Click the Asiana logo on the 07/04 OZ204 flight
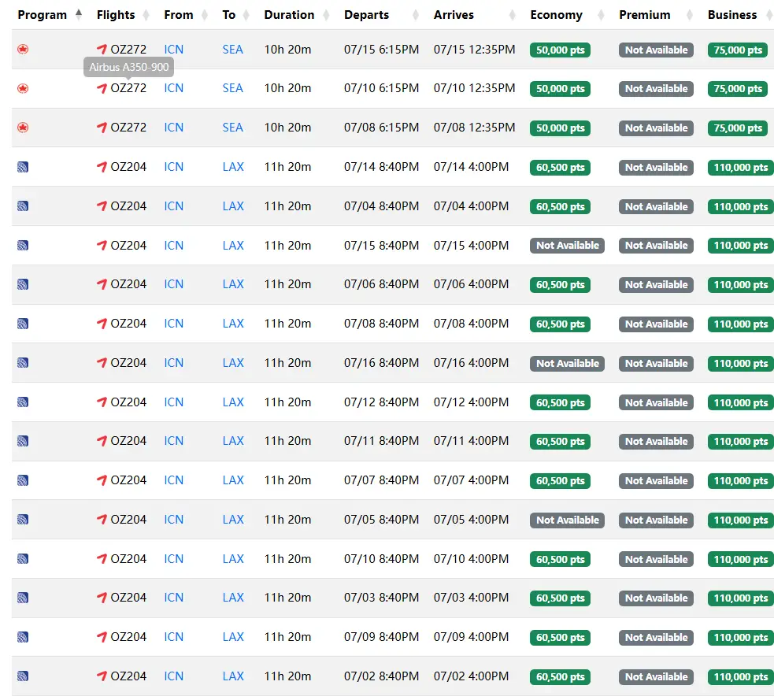Screen dimensions: 774x700 [102, 206]
